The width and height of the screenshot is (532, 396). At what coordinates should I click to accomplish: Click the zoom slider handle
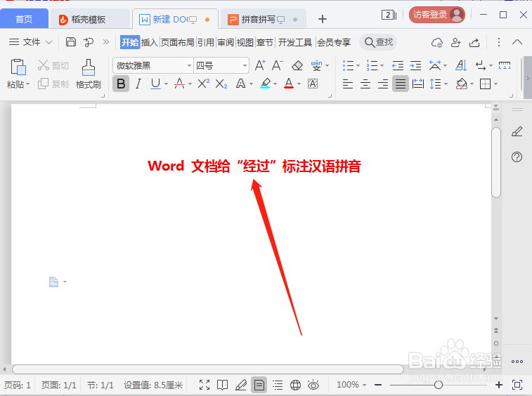439,385
